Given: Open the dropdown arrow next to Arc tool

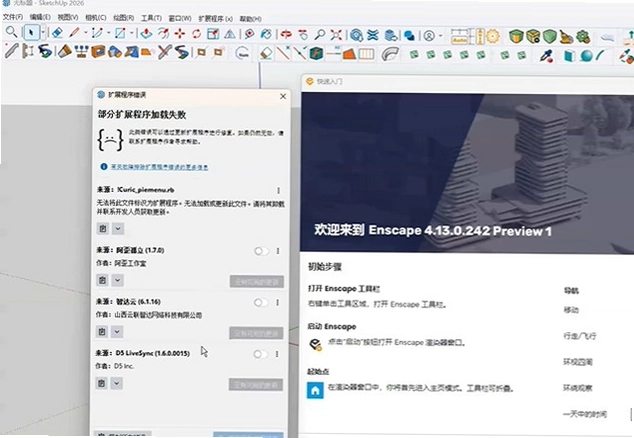Looking at the screenshot, I should click(x=108, y=32).
